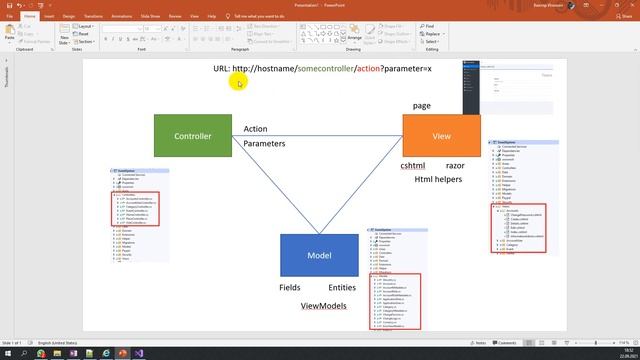Image resolution: width=640 pixels, height=360 pixels.
Task: Switch to the Review tab
Action: pos(175,16)
